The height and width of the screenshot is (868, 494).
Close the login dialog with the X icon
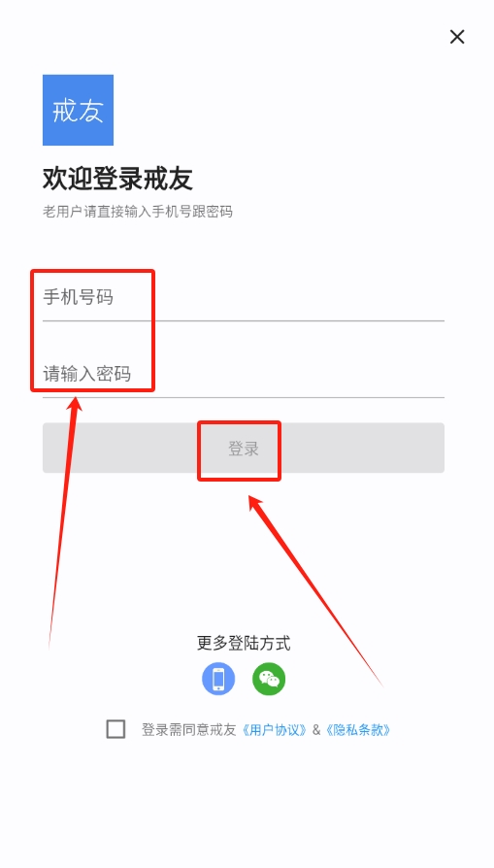point(457,37)
